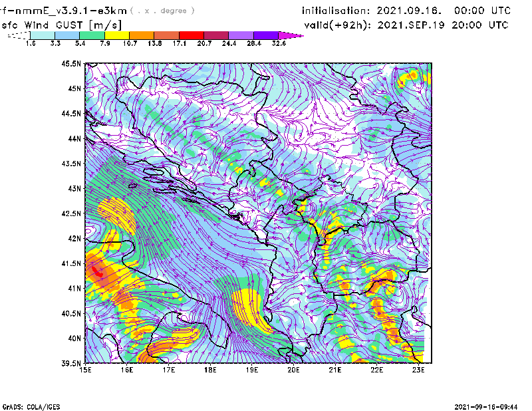Click the legend value 20.7
Viewport: 532px width, 411px height.
(204, 43)
